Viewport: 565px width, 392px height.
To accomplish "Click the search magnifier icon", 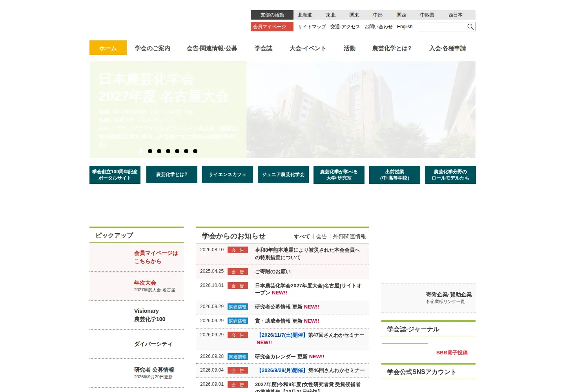I will pos(470,27).
